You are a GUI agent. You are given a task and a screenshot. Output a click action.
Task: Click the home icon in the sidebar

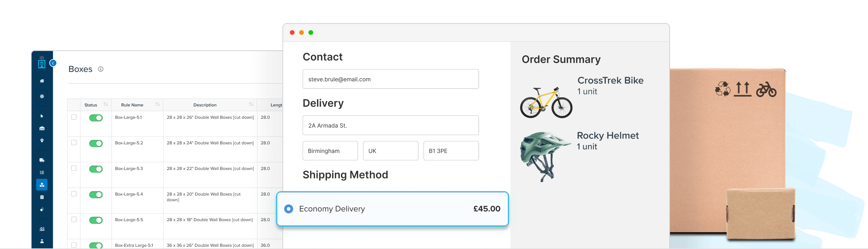(42, 81)
